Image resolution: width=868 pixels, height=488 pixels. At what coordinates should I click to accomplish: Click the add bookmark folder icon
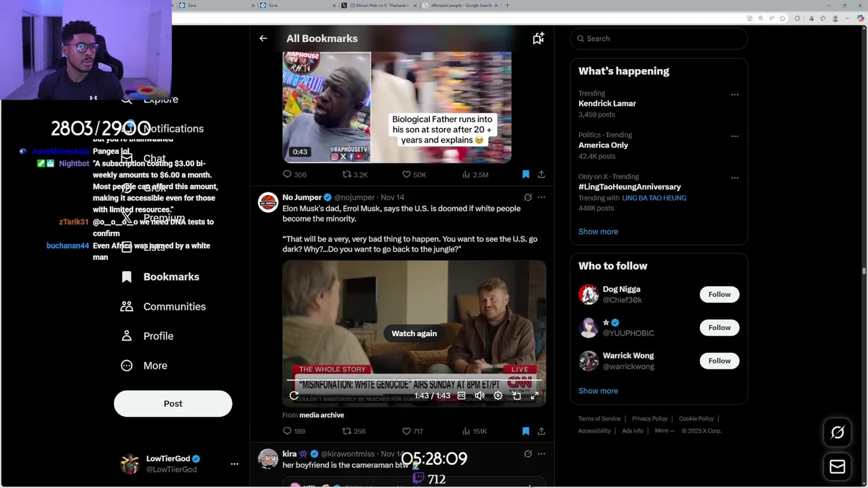(x=538, y=39)
